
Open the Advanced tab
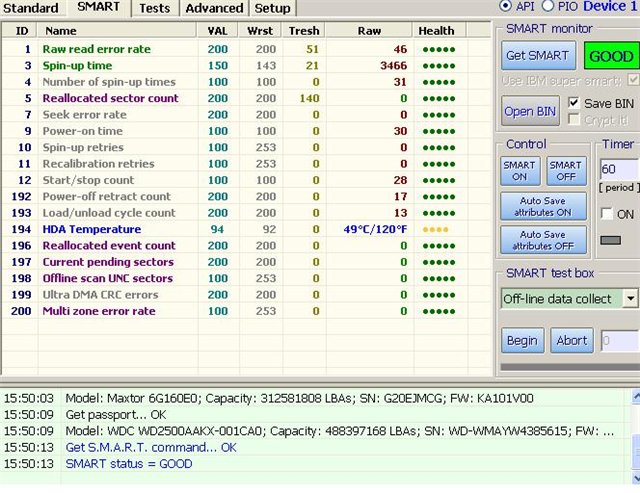(x=214, y=8)
